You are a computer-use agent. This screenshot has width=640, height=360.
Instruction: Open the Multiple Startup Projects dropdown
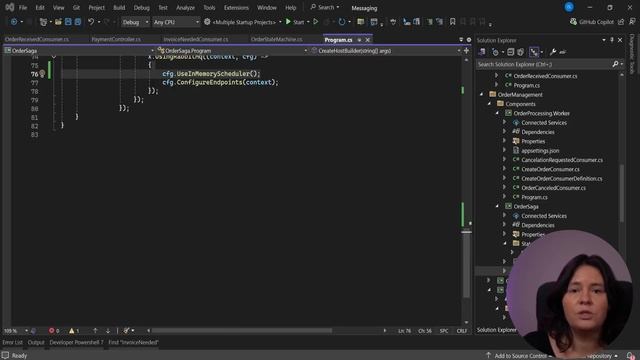(x=247, y=22)
